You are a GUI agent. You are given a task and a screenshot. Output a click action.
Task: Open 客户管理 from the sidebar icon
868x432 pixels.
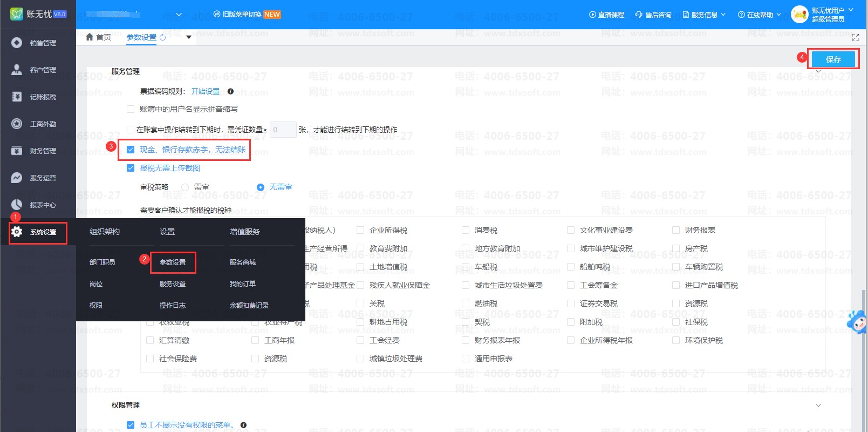(17, 70)
